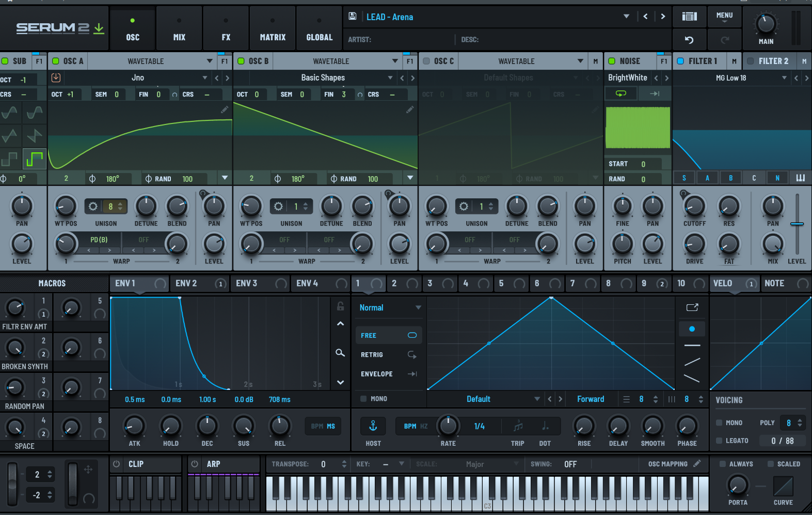Open the MENU button

[724, 17]
